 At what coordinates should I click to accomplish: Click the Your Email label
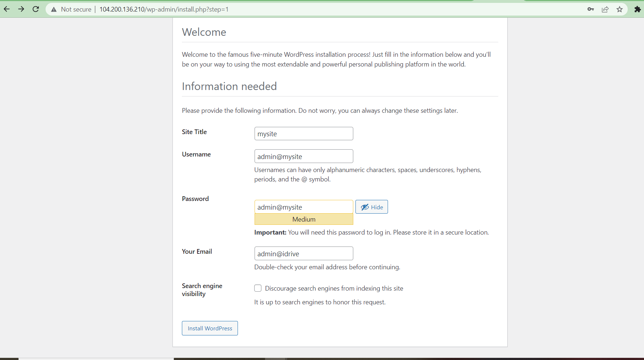pyautogui.click(x=197, y=252)
